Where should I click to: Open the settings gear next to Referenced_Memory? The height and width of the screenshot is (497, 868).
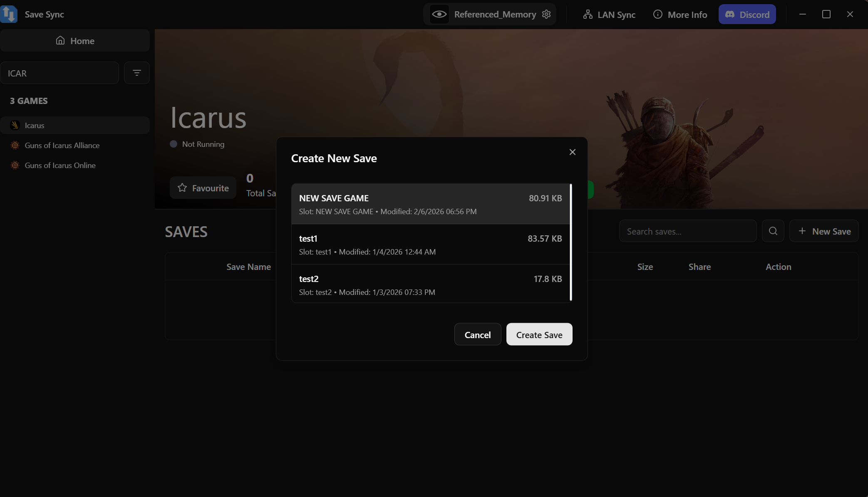tap(546, 14)
